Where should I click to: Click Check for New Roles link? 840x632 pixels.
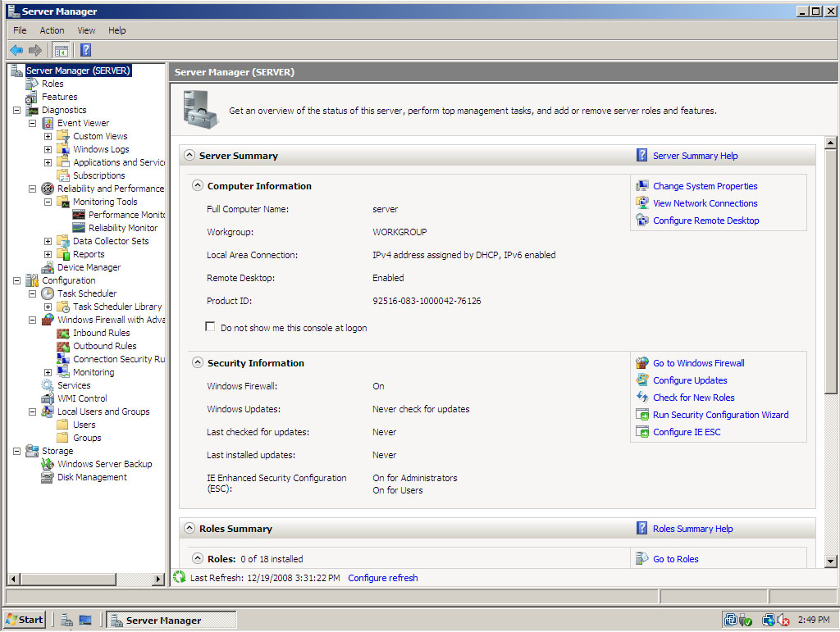coord(694,398)
